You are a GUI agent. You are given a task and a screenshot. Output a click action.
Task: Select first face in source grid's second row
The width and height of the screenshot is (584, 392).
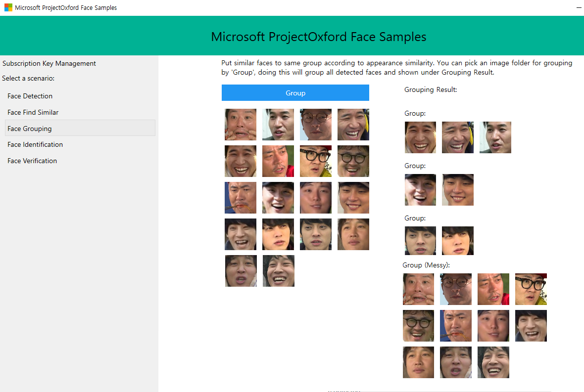click(241, 161)
